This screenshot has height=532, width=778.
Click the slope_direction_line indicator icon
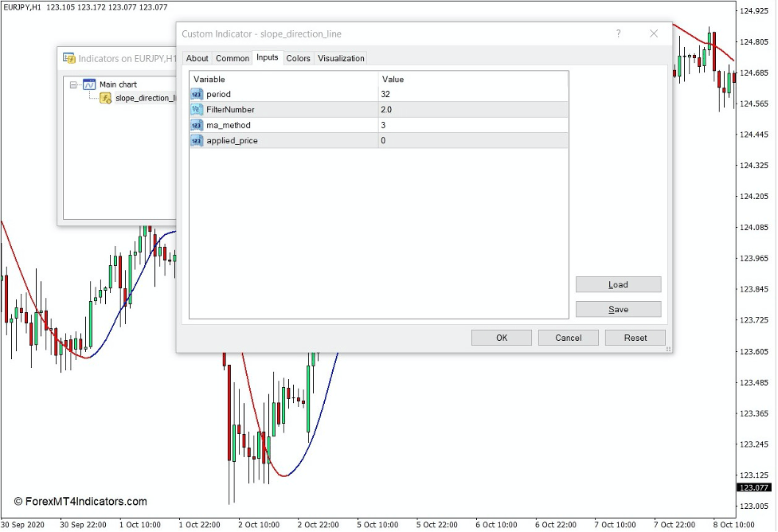pyautogui.click(x=105, y=98)
